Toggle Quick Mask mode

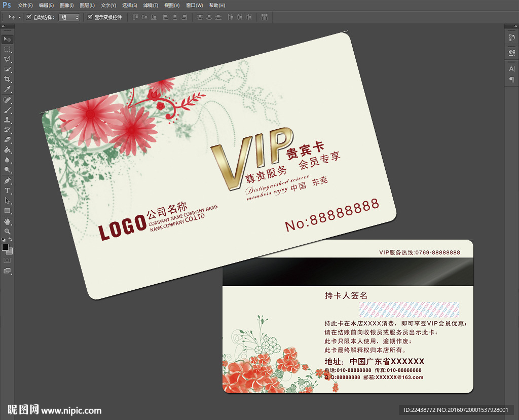click(7, 261)
